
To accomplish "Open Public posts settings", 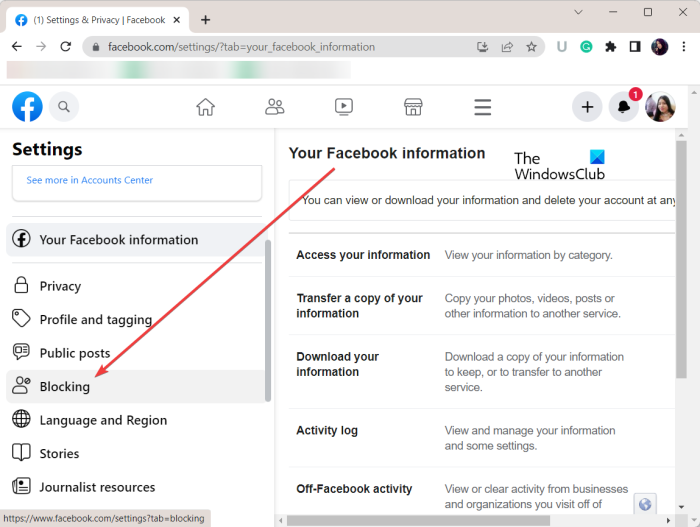I will [x=135, y=353].
